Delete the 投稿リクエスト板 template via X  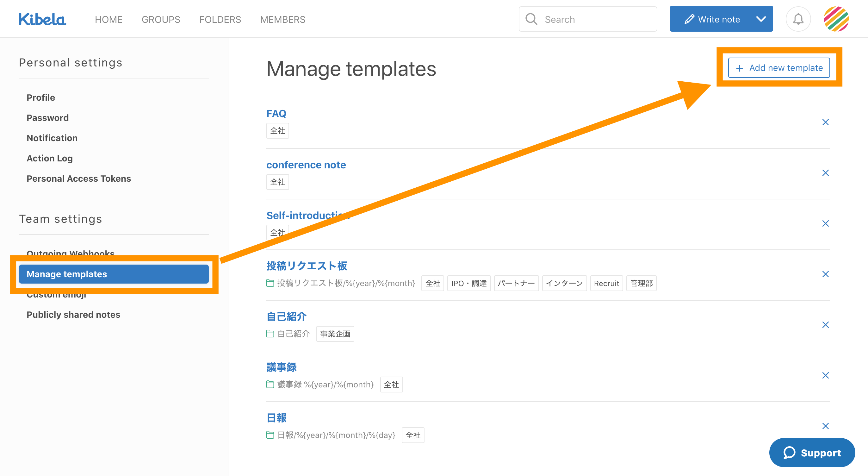click(x=825, y=274)
